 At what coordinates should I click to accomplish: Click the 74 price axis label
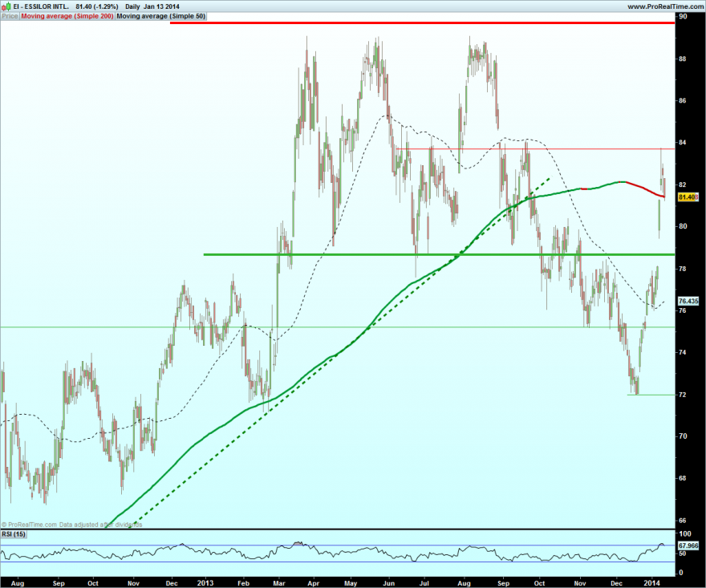point(683,352)
